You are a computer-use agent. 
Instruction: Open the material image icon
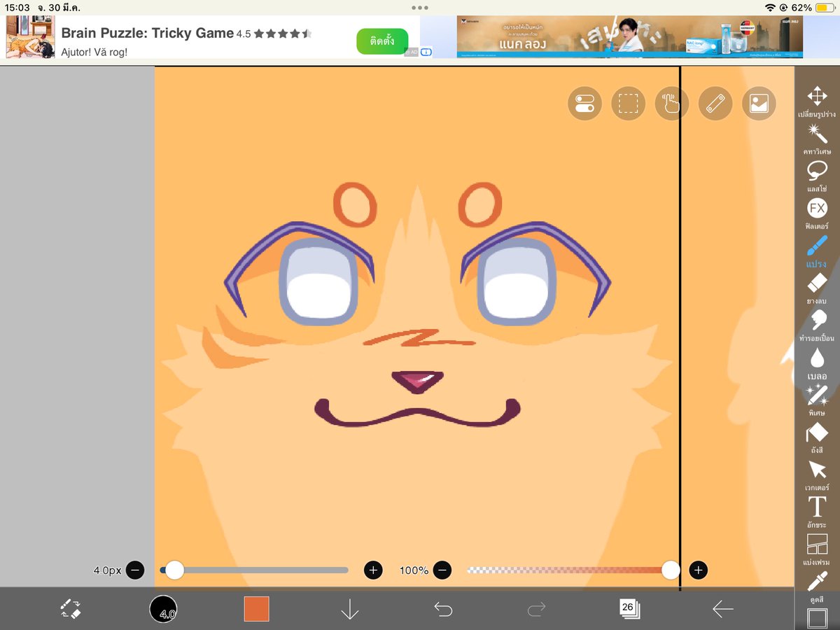[x=759, y=104]
